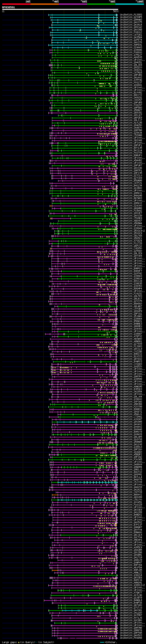This screenshot has height=644, width=146.
Task: Open the UniRef100_Q2PET4 hit
Action: (131, 40)
